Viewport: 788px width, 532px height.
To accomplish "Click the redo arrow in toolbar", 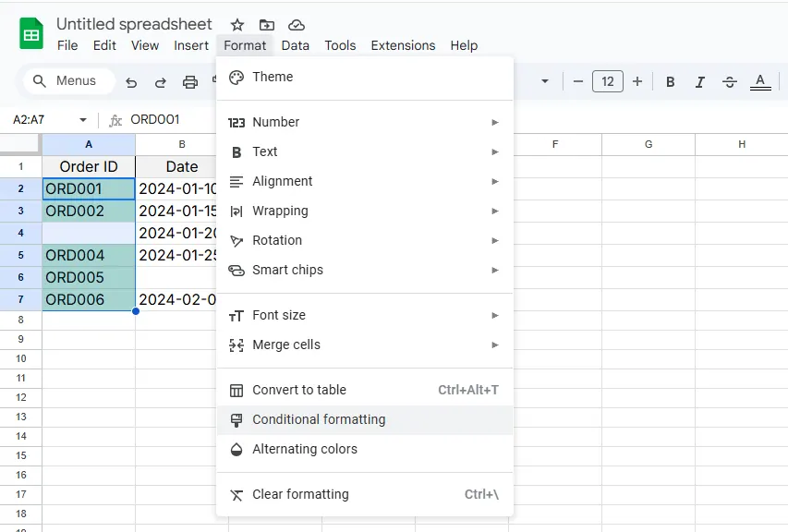I will [x=160, y=81].
